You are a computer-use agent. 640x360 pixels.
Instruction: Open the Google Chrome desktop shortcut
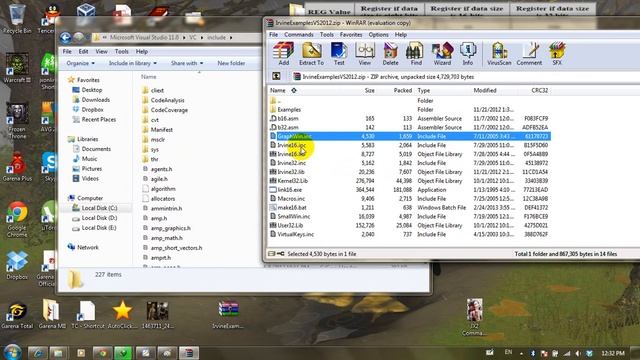[x=17, y=220]
